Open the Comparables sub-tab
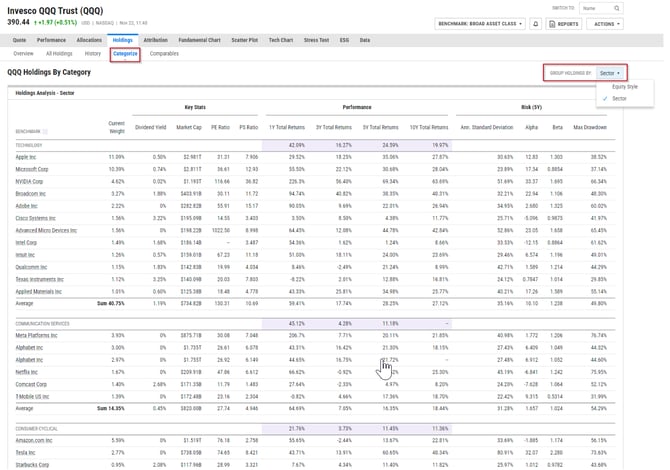Image resolution: width=670 pixels, height=470 pixels. [x=166, y=54]
